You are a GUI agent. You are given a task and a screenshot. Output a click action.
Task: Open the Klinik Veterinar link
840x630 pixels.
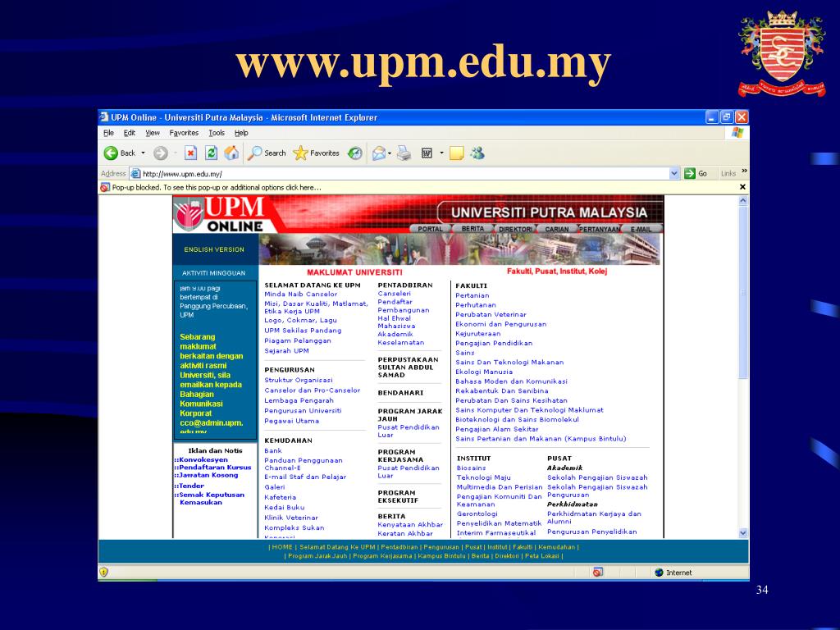291,518
